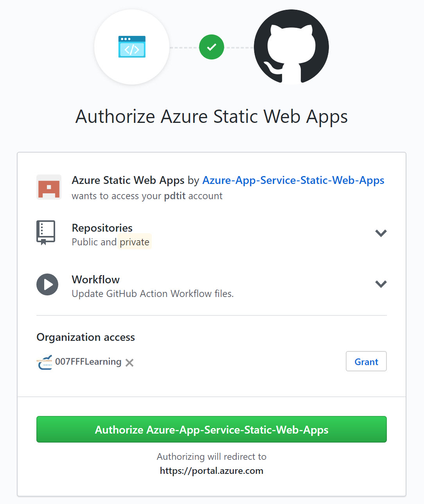Open the Azure-App-Service-Static-Web-Apps publisher link
The width and height of the screenshot is (424, 504).
[x=293, y=180]
